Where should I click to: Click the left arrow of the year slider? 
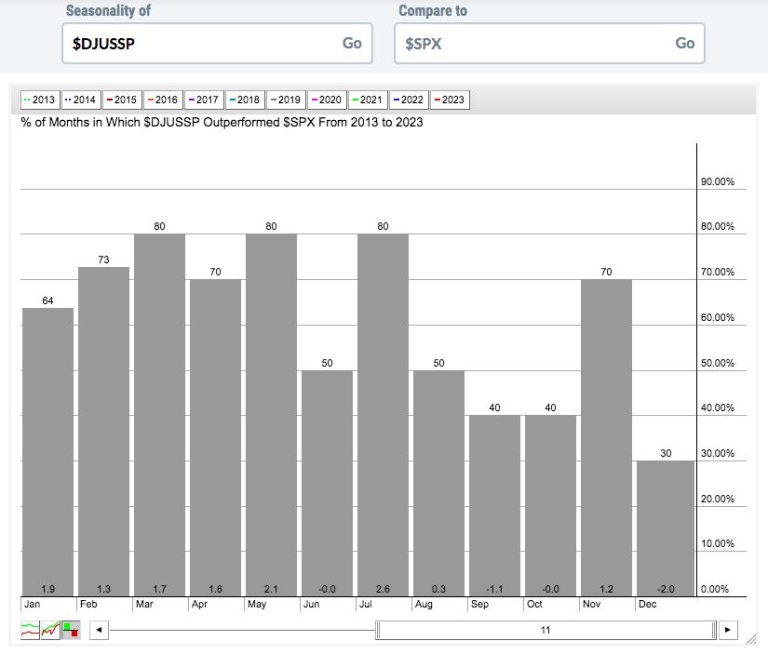tap(98, 630)
